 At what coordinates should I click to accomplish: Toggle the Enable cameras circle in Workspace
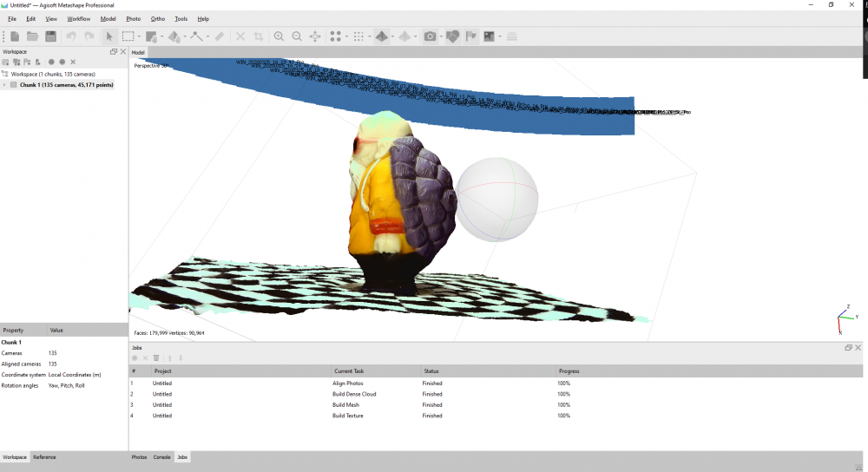point(51,62)
